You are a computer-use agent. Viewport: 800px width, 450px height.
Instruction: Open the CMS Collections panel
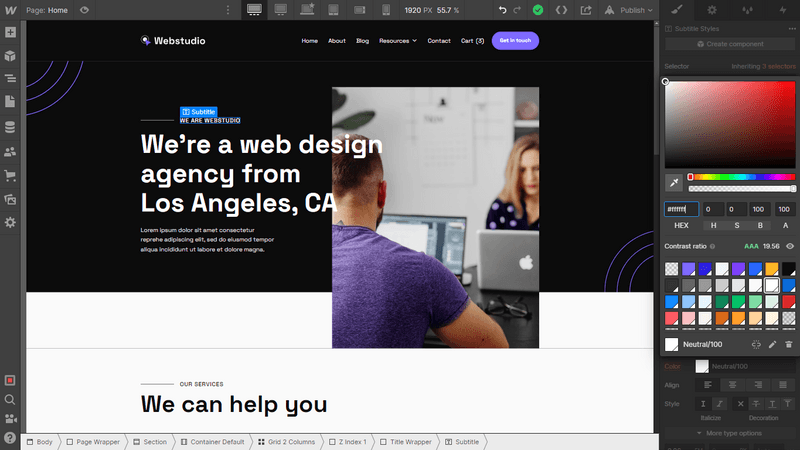pyautogui.click(x=10, y=127)
